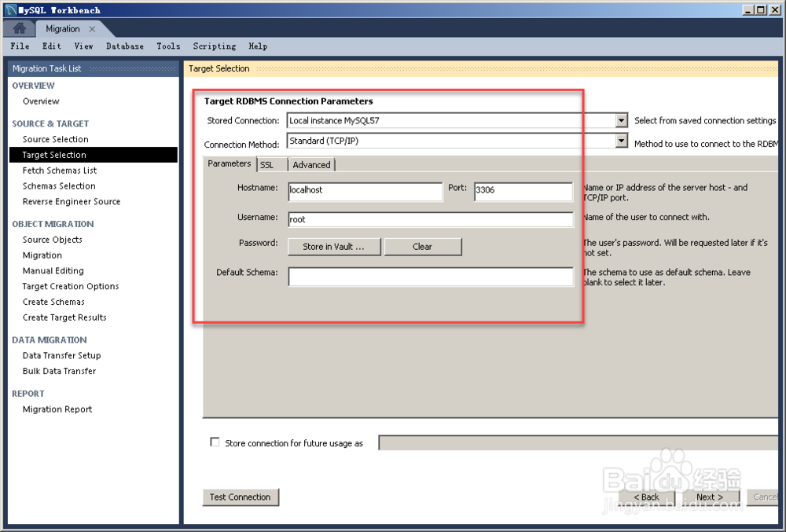Open the Tools menu
The height and width of the screenshot is (532, 786).
point(168,46)
